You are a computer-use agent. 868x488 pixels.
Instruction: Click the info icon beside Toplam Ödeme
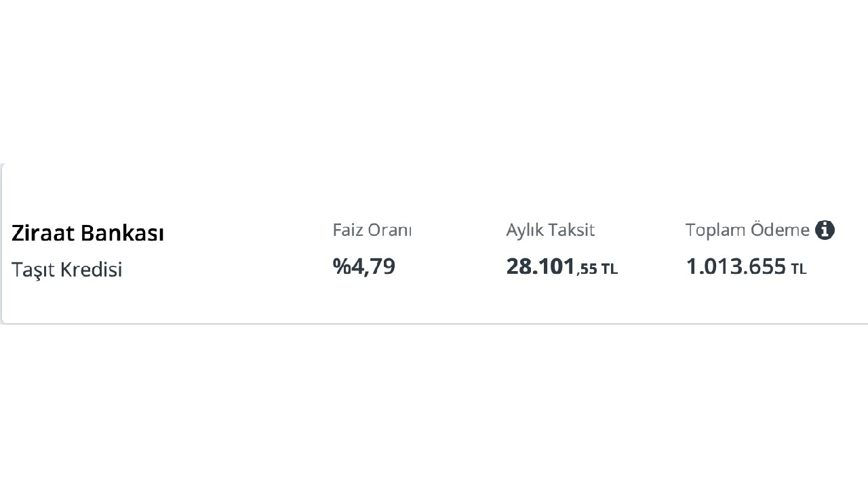[x=825, y=230]
